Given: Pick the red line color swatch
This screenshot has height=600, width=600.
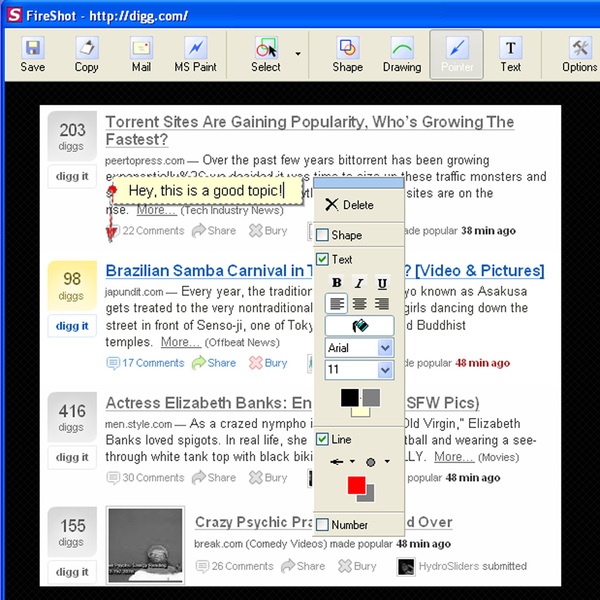Looking at the screenshot, I should coord(357,485).
